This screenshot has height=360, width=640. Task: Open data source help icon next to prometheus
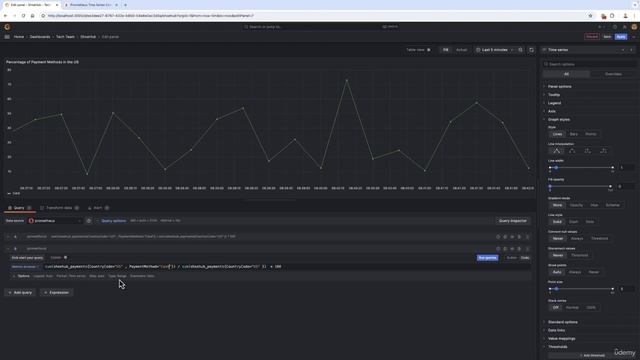[89, 221]
